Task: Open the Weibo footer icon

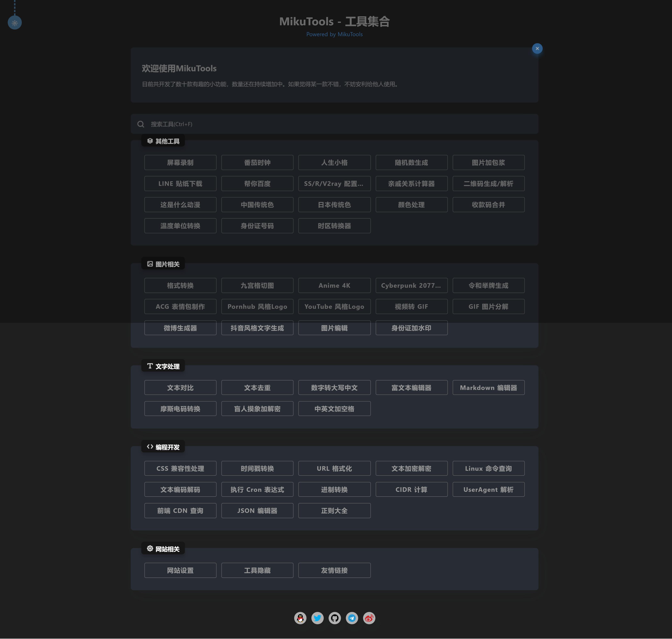Action: [369, 618]
